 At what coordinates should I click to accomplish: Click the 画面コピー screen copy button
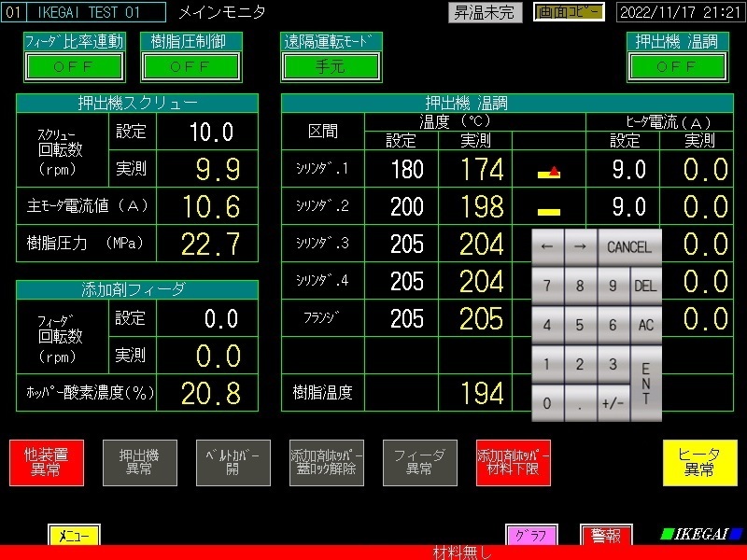(x=570, y=12)
